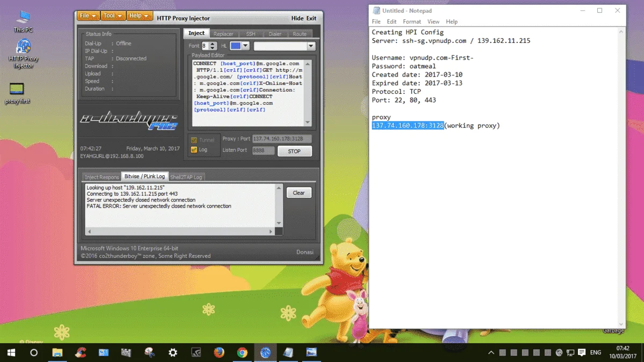The width and height of the screenshot is (644, 362).
Task: Switch to the Inject tab
Action: coord(196,33)
